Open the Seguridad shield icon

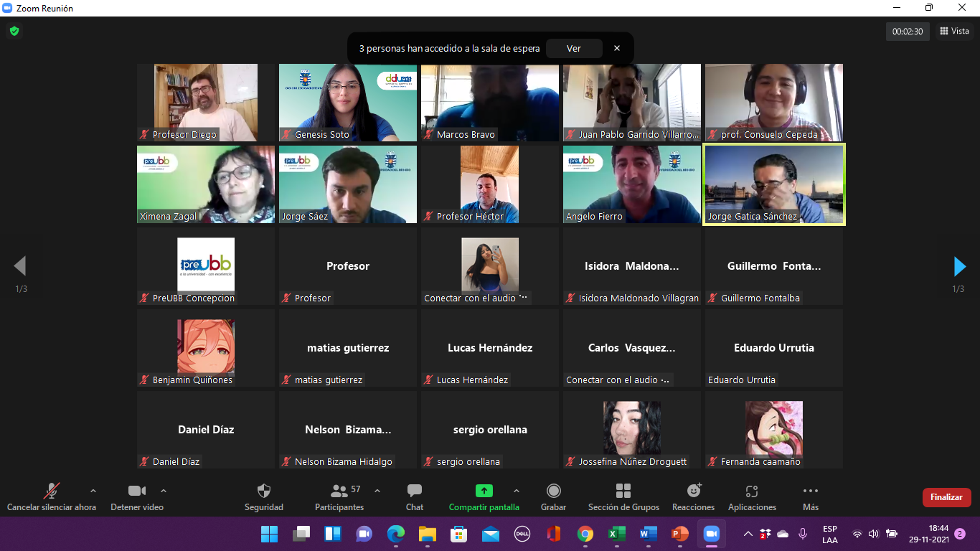pyautogui.click(x=264, y=491)
